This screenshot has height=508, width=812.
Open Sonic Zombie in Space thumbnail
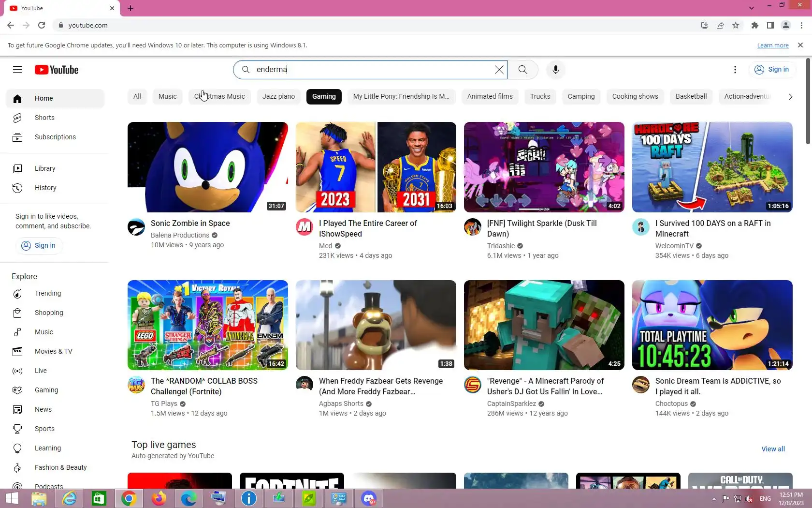[208, 167]
